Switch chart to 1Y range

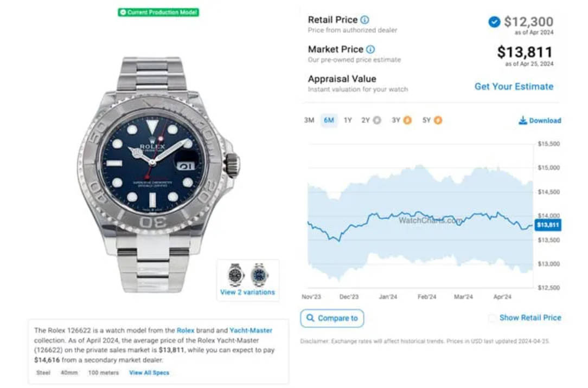(348, 120)
